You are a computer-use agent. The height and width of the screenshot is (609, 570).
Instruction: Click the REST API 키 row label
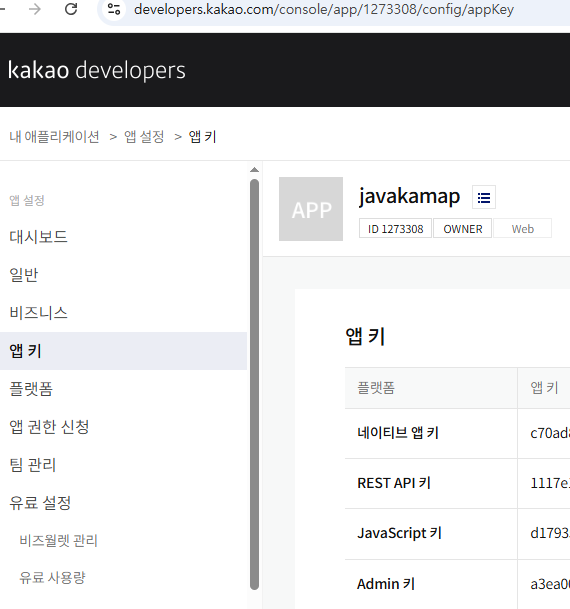pos(394,483)
